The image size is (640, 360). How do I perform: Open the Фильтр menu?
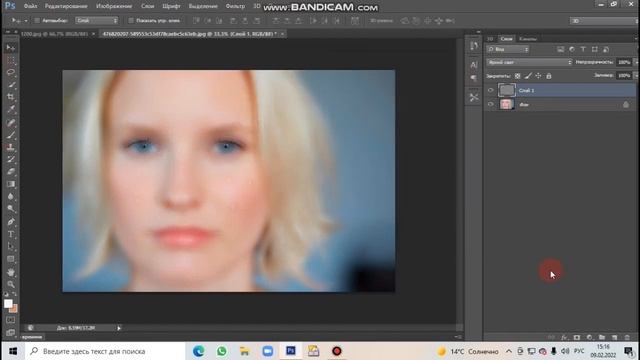tap(236, 7)
